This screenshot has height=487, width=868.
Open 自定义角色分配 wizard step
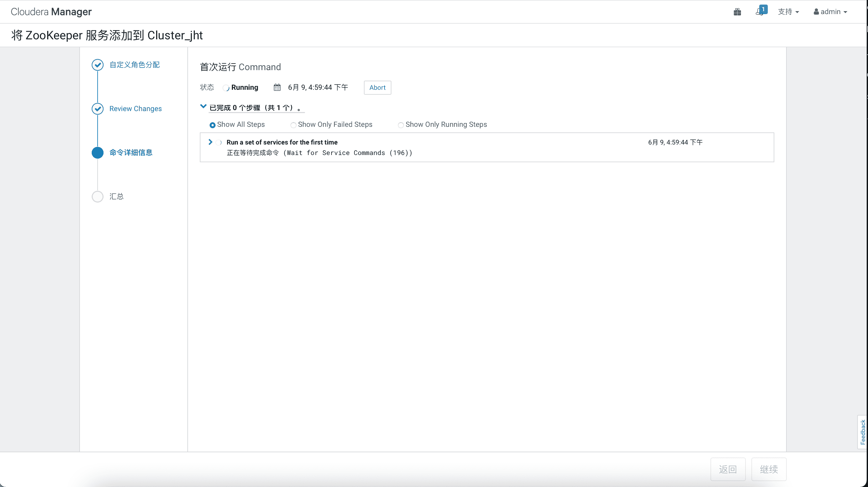click(x=134, y=65)
